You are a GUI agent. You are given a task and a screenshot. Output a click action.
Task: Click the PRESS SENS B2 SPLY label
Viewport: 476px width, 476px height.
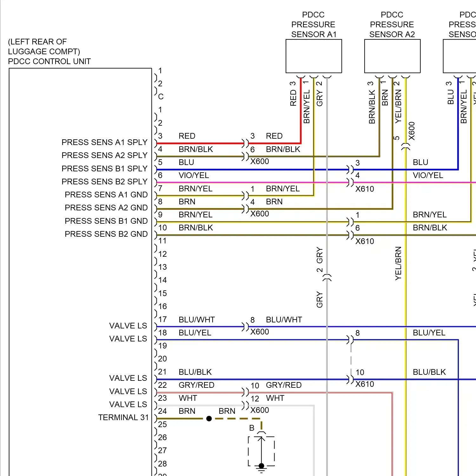pos(104,182)
